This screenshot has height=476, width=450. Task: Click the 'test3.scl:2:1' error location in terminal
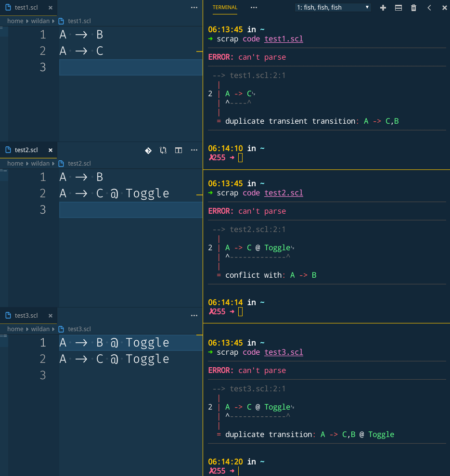tap(257, 388)
